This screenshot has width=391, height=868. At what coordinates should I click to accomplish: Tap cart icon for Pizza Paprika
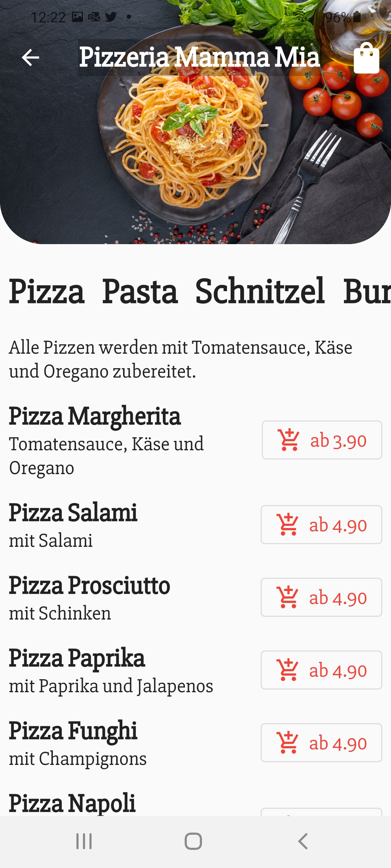click(x=287, y=670)
